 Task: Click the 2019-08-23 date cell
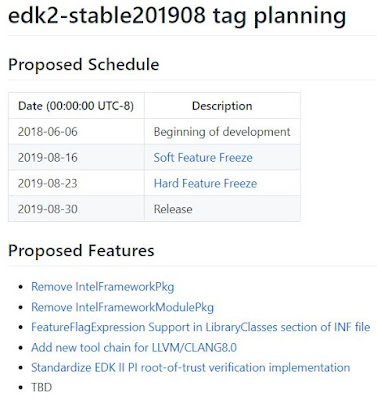pos(76,183)
